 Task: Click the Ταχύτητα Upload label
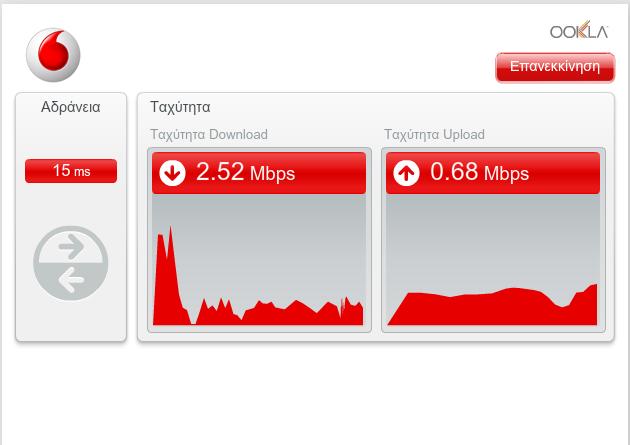pyautogui.click(x=434, y=134)
